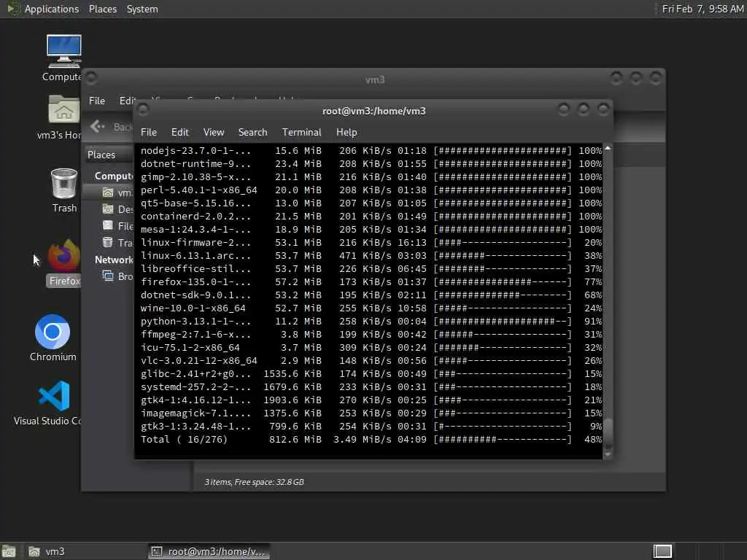Click the systemd-257.2 download line
Viewport: 747px width, 560px height.
pos(371,386)
